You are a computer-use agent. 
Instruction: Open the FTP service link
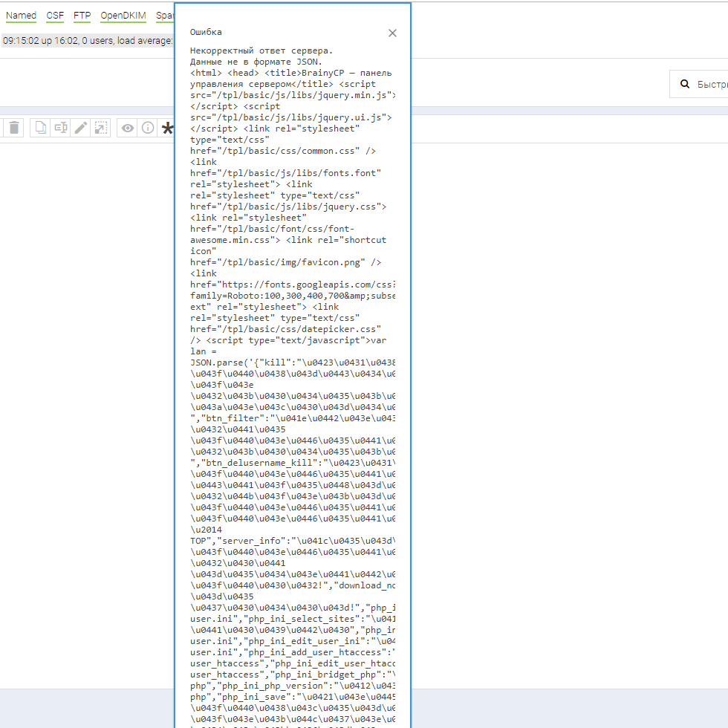pos(82,16)
